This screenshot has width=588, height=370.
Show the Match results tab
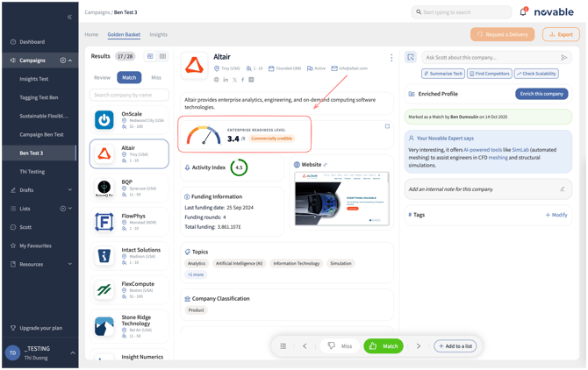[129, 77]
